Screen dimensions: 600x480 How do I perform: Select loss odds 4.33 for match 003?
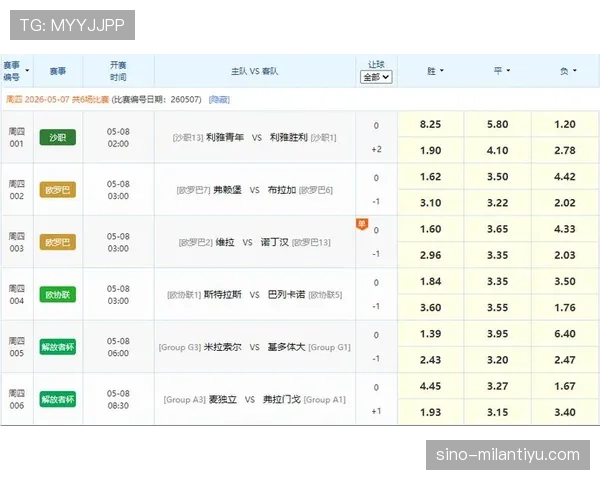click(565, 229)
